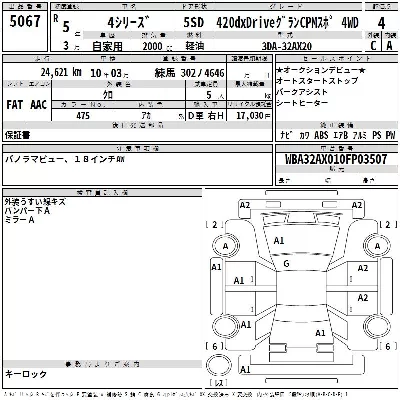Image resolution: width=400 pixels, height=400 pixels.
Task: Click the A1 mark on the car hood
Action: [x=279, y=241]
